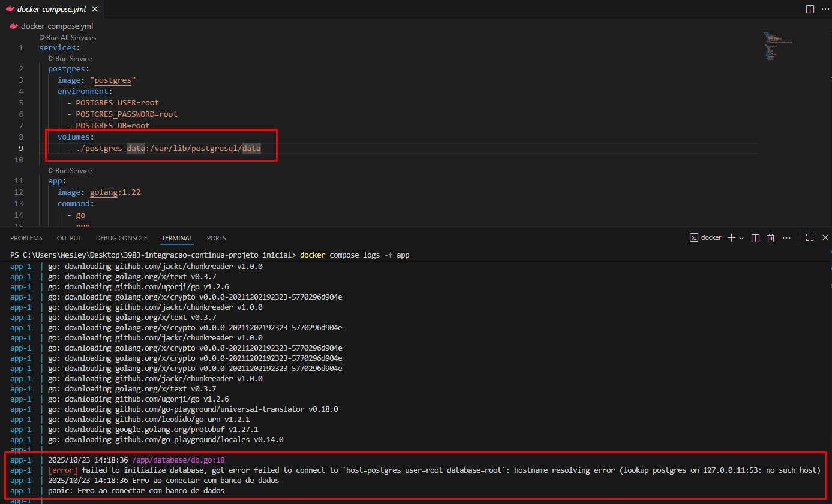
Task: Click the image: "postgres" line
Action: click(x=98, y=80)
